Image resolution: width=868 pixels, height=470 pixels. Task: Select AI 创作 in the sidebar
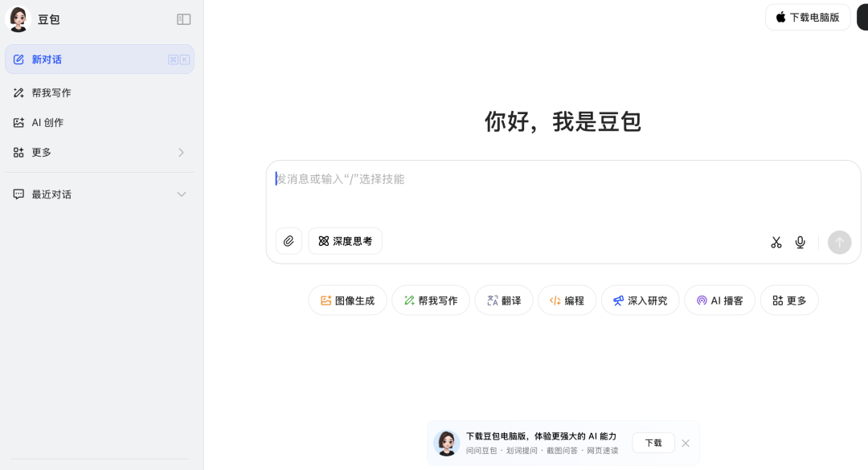click(x=47, y=123)
